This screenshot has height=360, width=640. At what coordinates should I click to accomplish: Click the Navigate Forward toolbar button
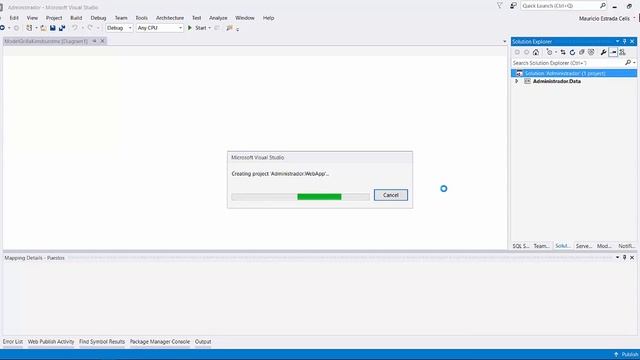click(16, 28)
